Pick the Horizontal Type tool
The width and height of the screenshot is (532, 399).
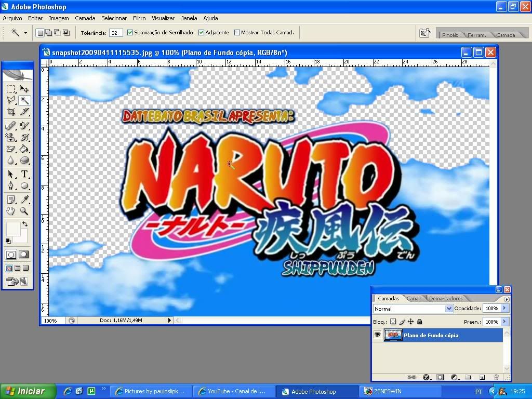pos(24,174)
